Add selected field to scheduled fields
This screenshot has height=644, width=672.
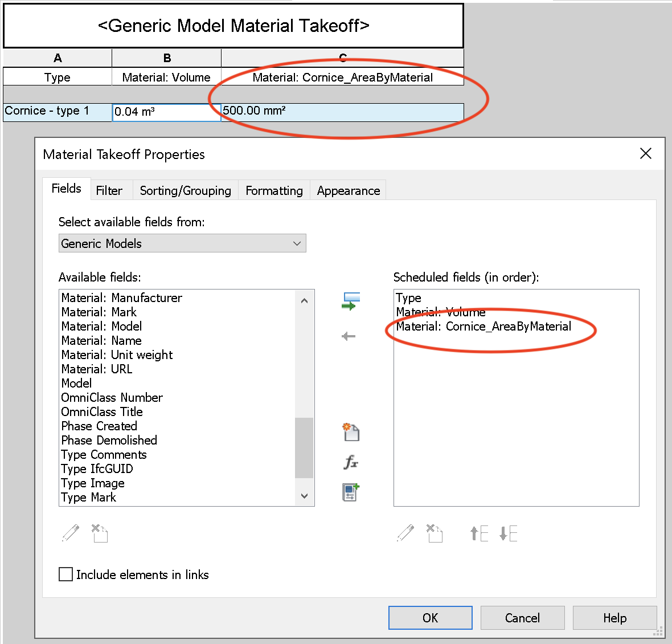pos(351,301)
